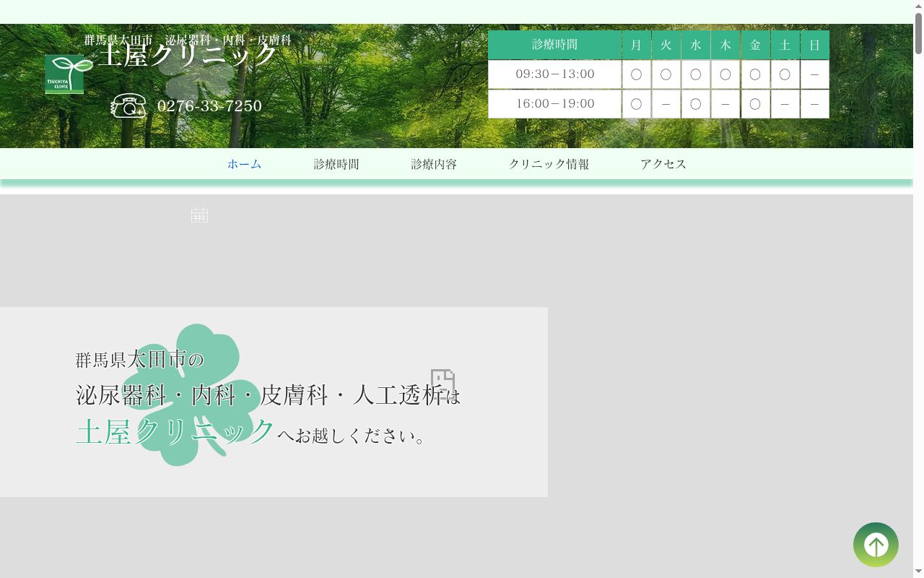Click the vertical scrollbar thumb
The width and height of the screenshot is (924, 578).
(918, 33)
